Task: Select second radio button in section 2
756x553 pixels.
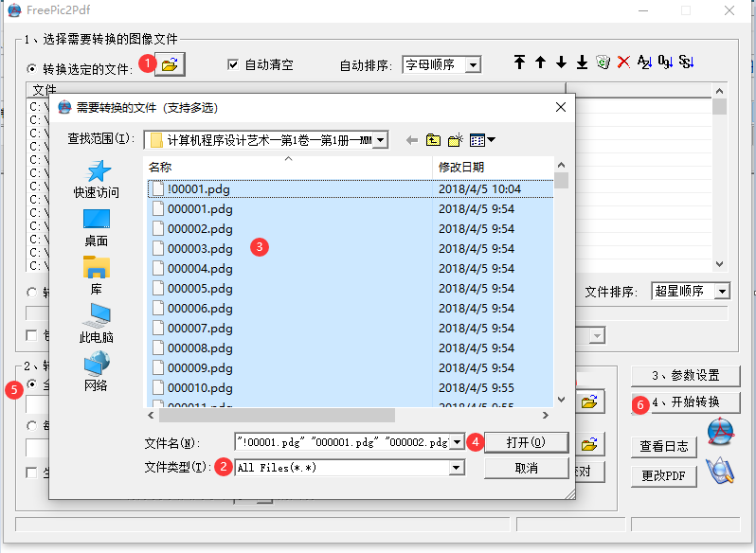Action: [x=32, y=425]
